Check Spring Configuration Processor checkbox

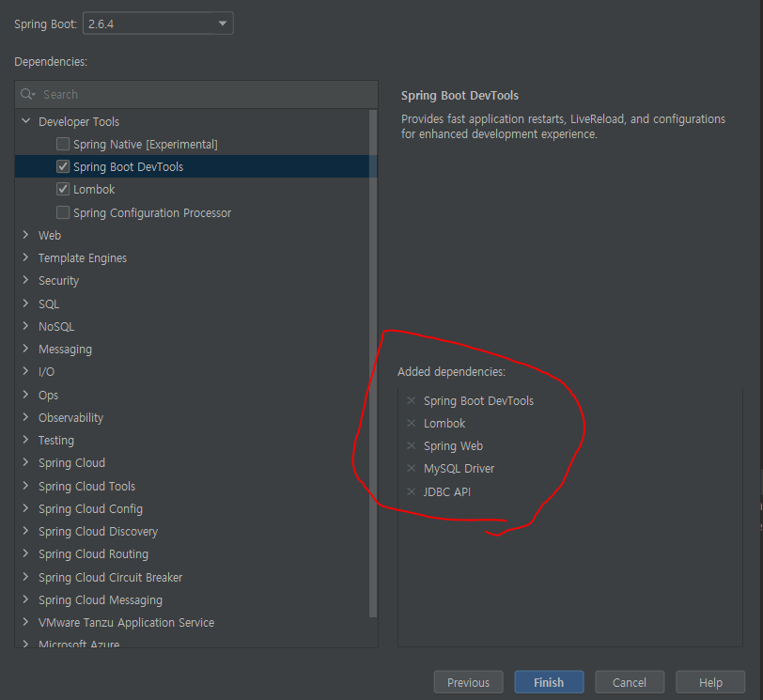tap(63, 212)
